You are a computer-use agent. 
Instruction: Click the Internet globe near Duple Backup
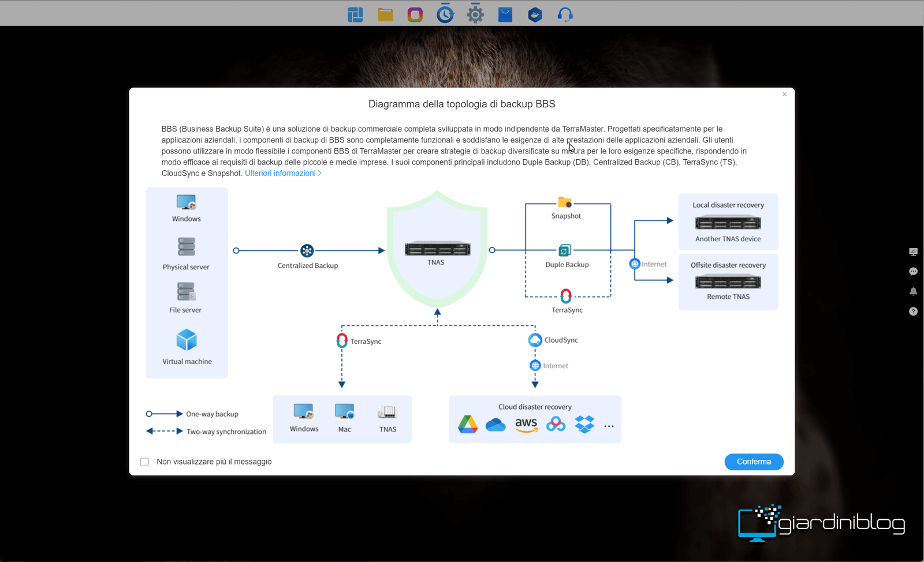click(635, 264)
